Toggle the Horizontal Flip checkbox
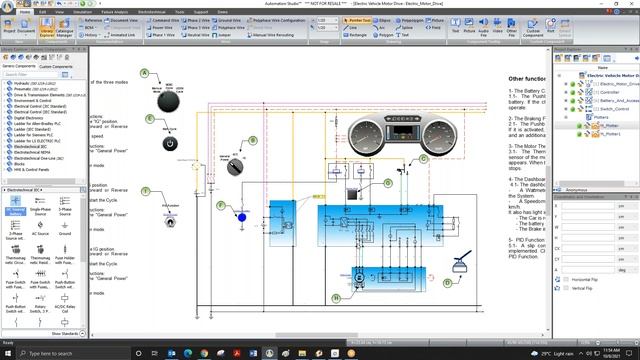Screen dimensions: 640x360 click(566, 279)
